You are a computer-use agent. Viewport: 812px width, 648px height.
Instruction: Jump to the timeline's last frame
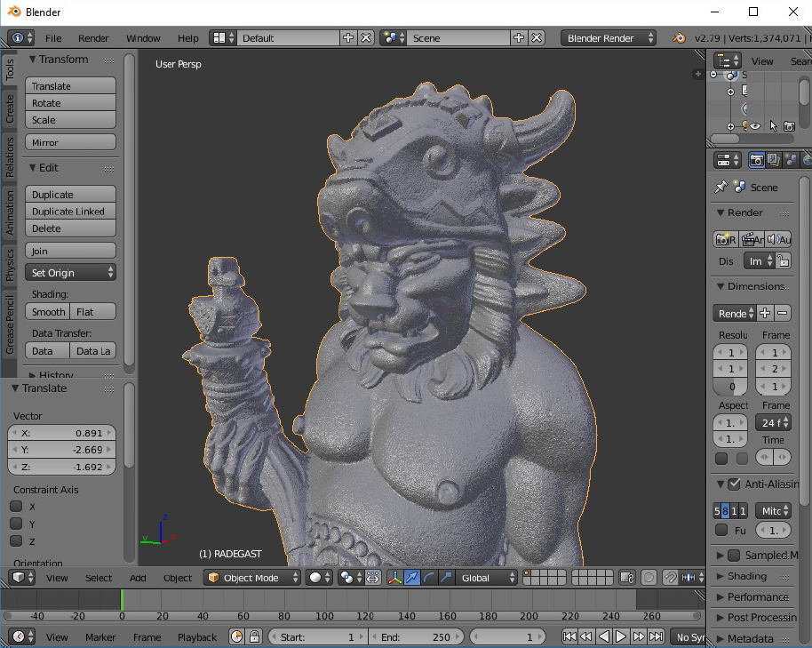pos(657,636)
